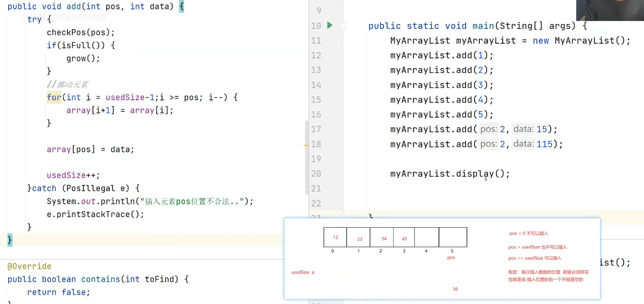Click 'myArrayList.add(1);' on line 12

click(x=442, y=55)
